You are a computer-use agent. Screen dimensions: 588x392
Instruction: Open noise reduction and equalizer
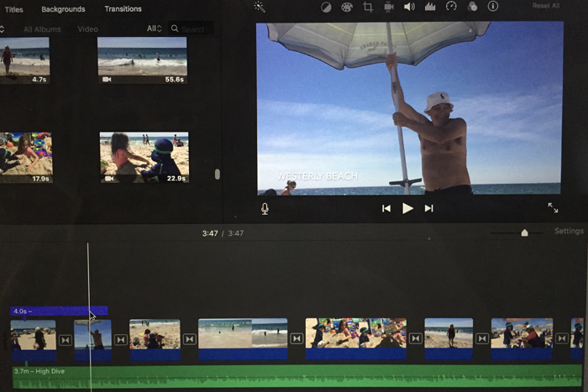(x=430, y=7)
